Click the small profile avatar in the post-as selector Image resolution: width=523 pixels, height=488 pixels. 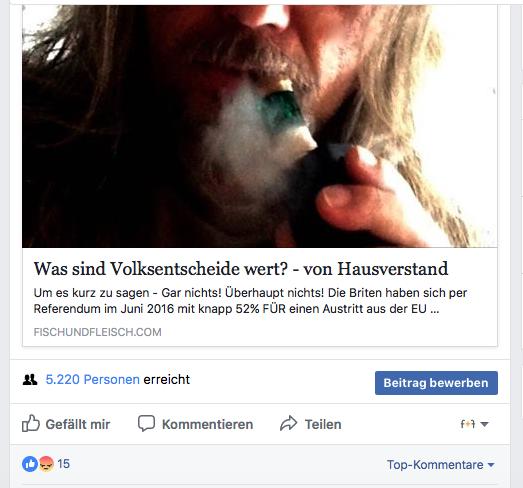coord(467,424)
